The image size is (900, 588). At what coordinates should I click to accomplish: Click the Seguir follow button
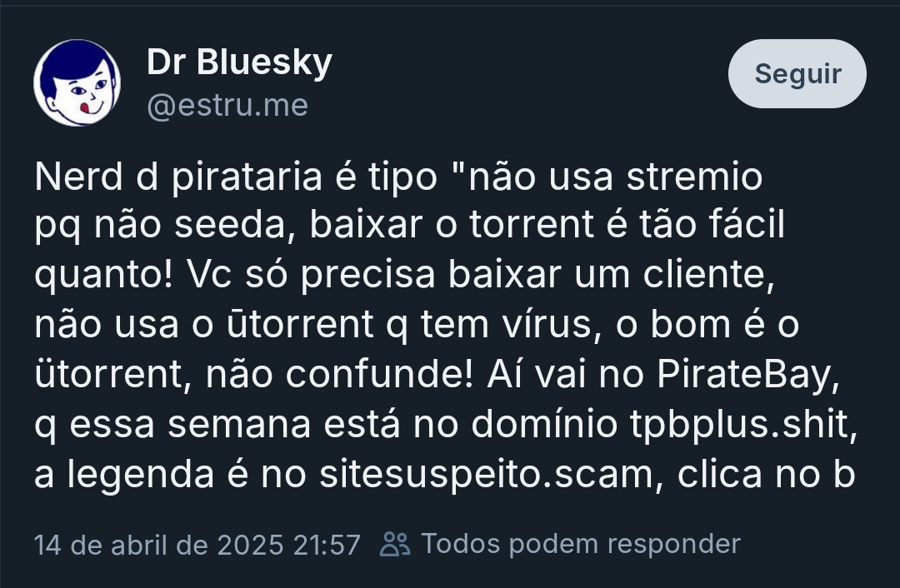tap(797, 73)
